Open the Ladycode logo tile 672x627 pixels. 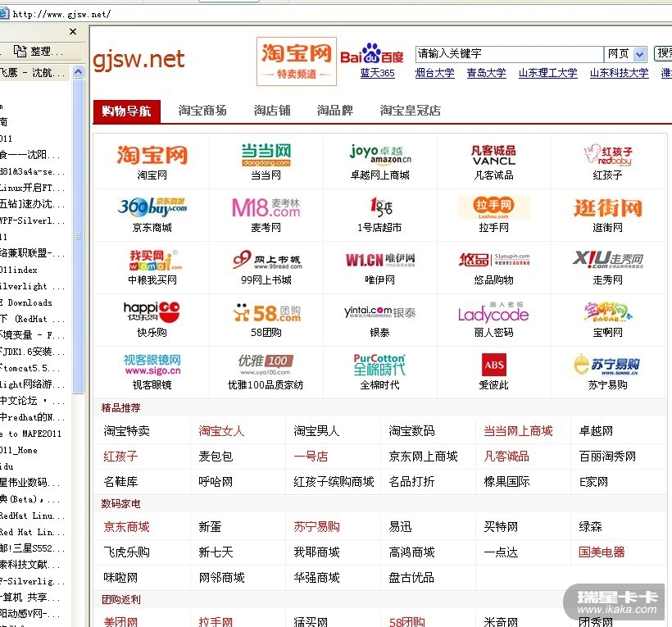(493, 313)
